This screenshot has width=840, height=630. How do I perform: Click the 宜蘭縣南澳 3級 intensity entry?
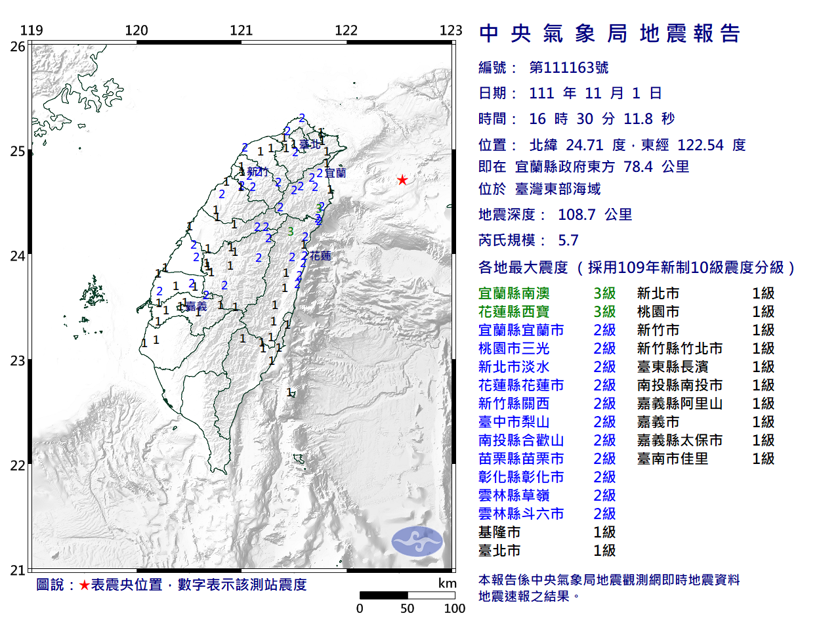pos(547,293)
